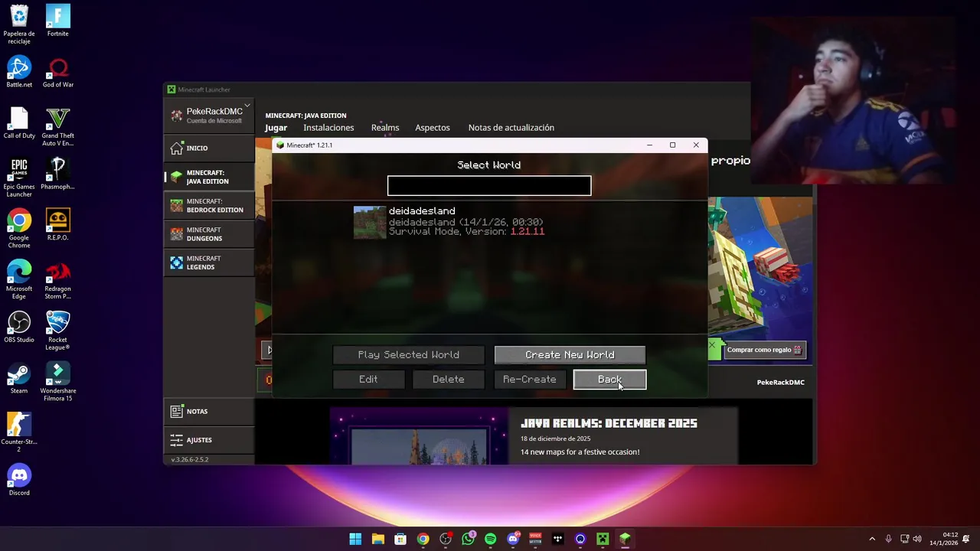The image size is (980, 551).
Task: Select the Wondershare Filmora 15 desktop icon
Action: click(x=58, y=382)
